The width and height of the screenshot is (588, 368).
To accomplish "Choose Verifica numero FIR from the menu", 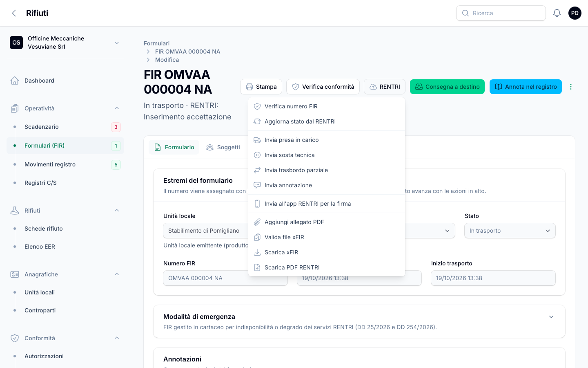I will pyautogui.click(x=327, y=106).
